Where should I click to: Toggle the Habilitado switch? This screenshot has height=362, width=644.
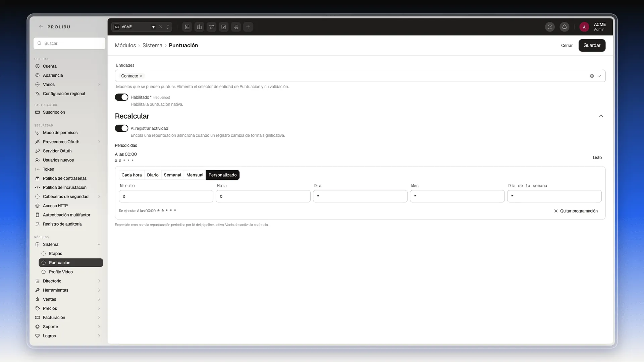tap(121, 97)
